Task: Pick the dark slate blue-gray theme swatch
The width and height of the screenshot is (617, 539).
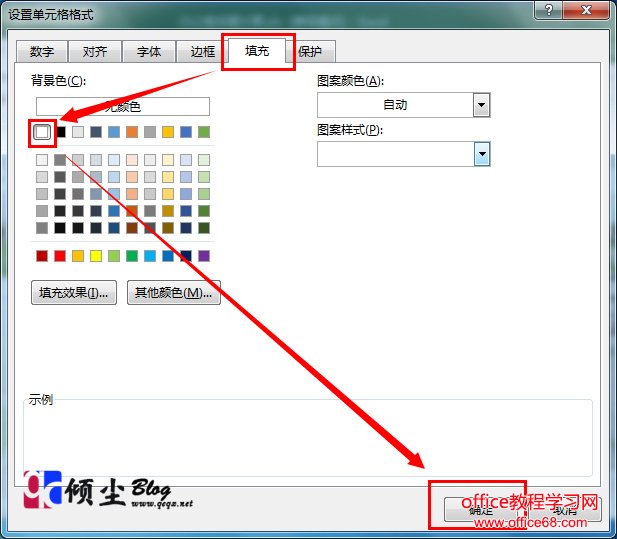Action: pos(96,132)
